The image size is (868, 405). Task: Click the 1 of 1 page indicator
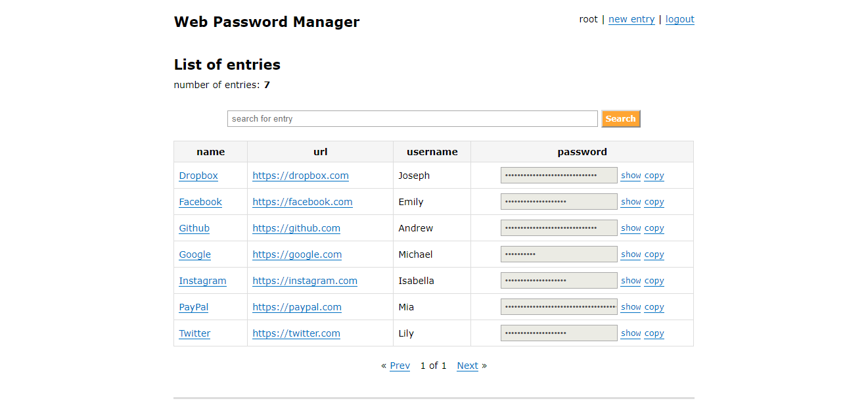[433, 366]
